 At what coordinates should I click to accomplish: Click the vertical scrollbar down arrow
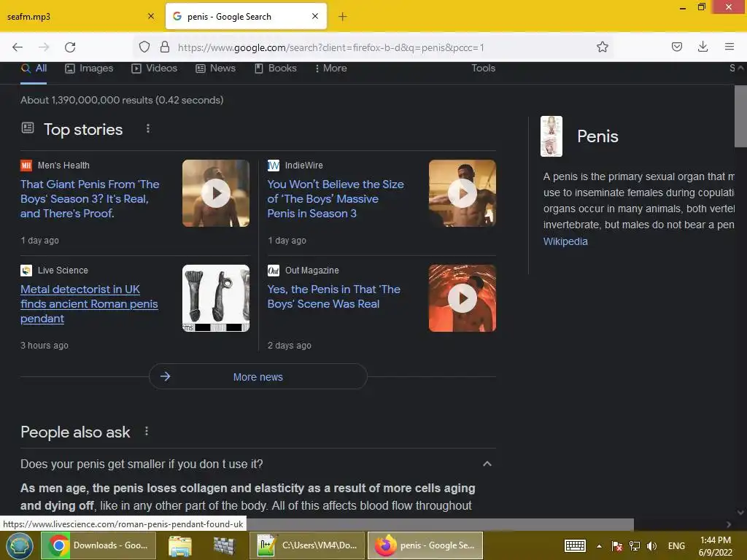coord(740,513)
